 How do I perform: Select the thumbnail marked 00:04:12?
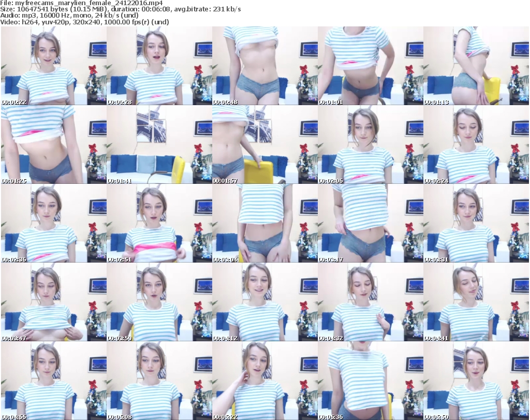coord(264,302)
